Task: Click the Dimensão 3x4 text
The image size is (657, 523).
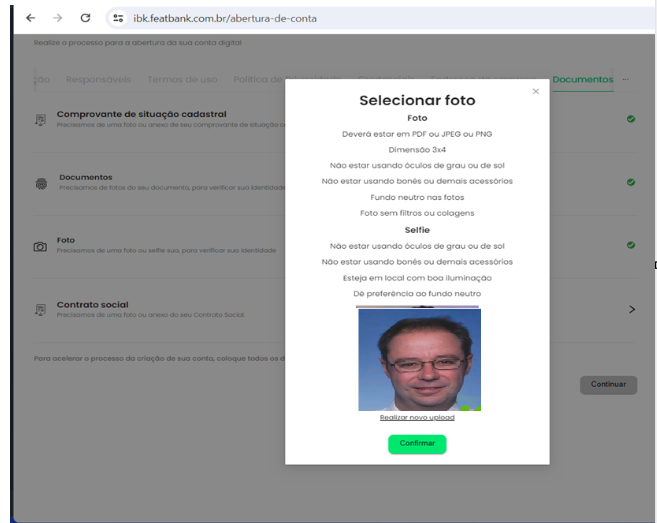Action: 417,150
